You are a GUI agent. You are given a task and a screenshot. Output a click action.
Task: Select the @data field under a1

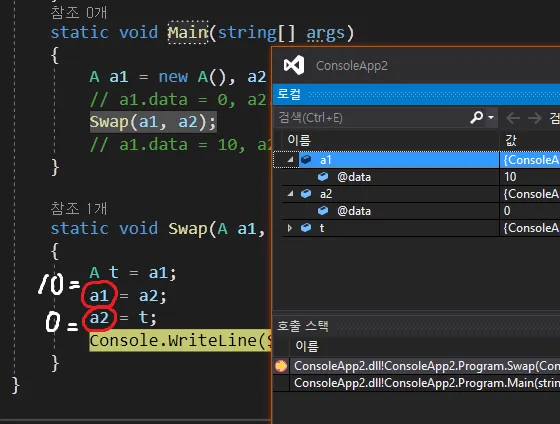pos(354,177)
